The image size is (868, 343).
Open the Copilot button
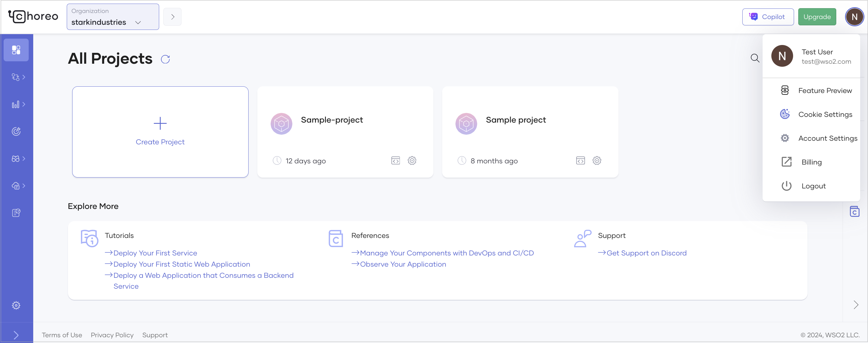point(768,17)
